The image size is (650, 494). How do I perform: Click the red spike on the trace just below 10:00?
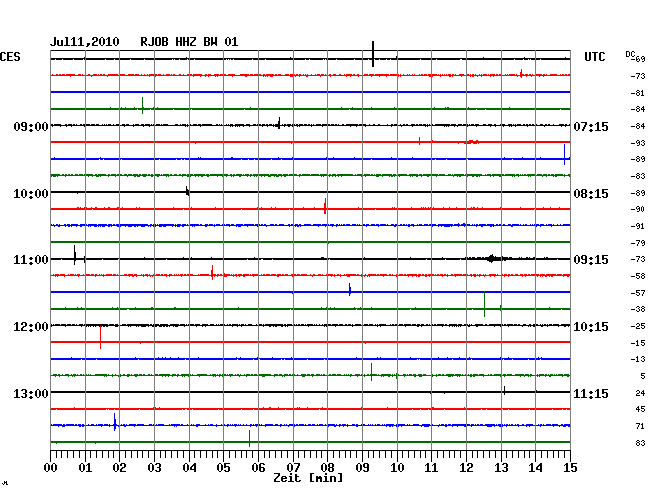[x=325, y=206]
